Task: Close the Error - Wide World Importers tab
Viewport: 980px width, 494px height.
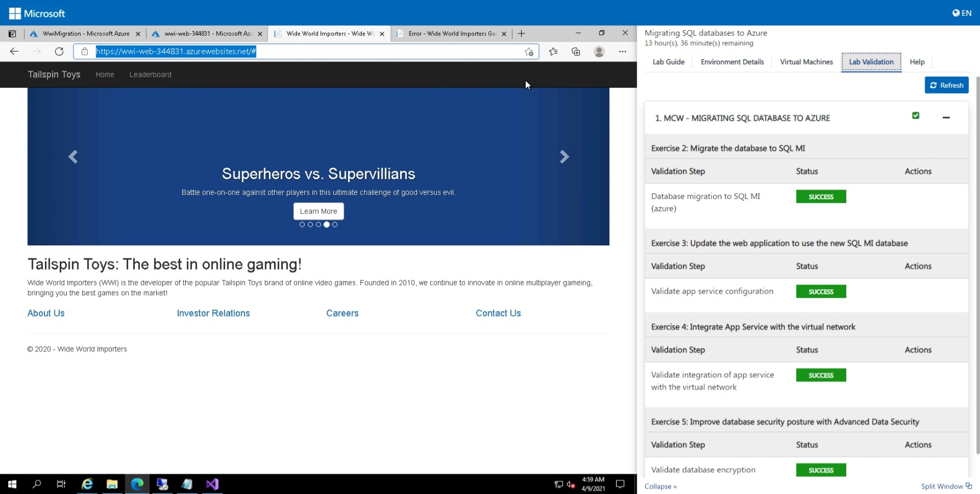Action: [x=504, y=34]
